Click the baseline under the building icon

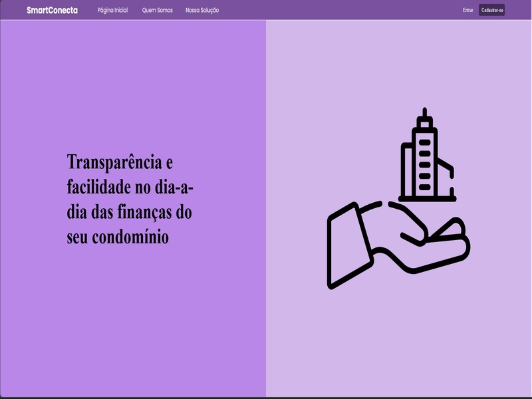pos(427,199)
